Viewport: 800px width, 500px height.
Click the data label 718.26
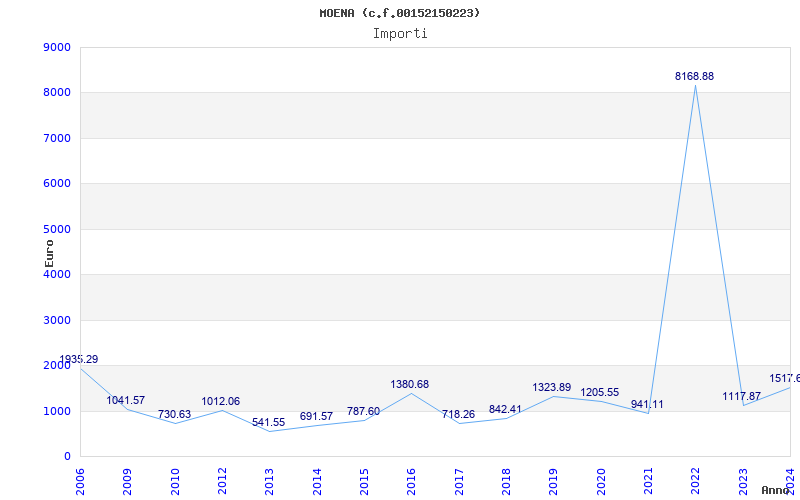(x=458, y=414)
